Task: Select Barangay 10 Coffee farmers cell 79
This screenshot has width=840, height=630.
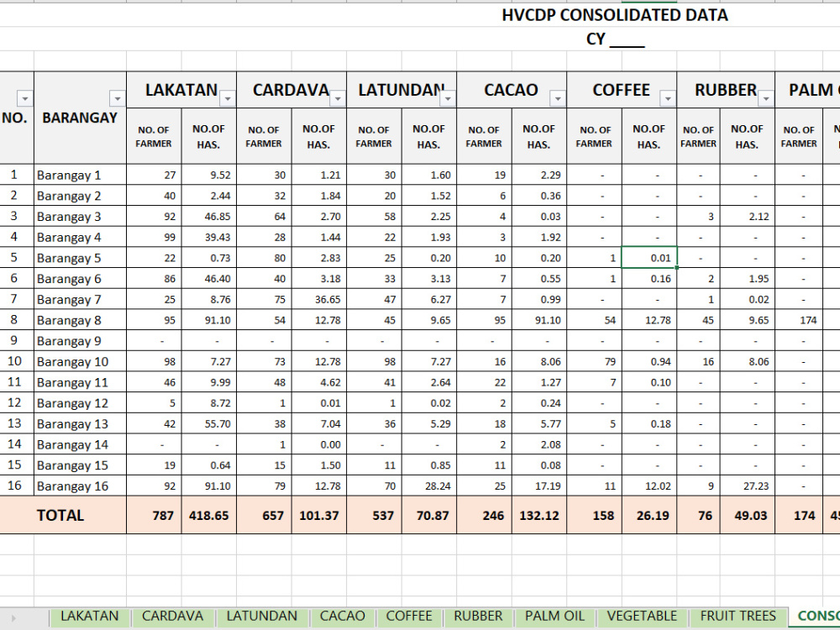Action: pyautogui.click(x=595, y=361)
